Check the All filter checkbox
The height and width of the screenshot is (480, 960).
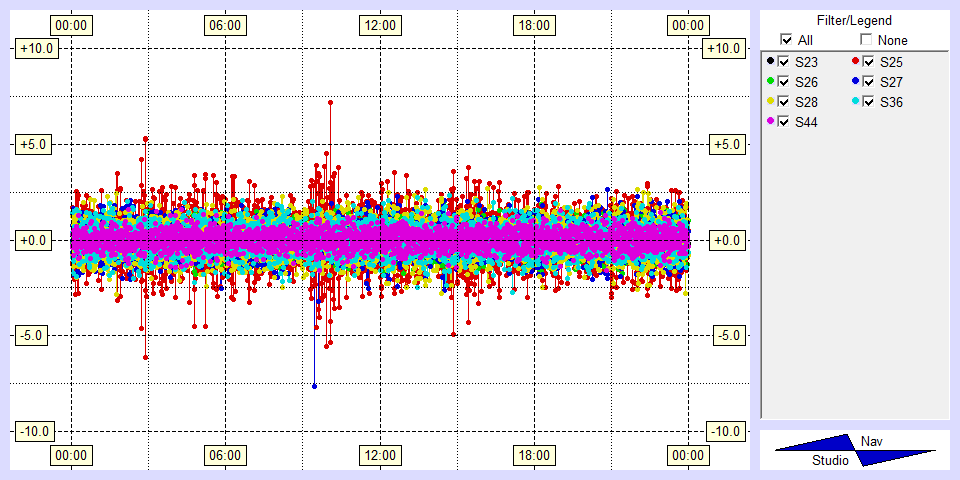(x=785, y=40)
